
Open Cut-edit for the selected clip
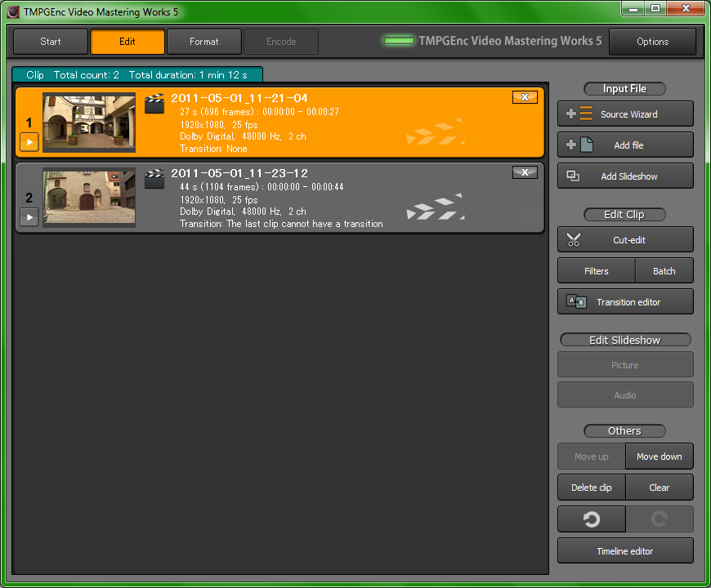(625, 239)
